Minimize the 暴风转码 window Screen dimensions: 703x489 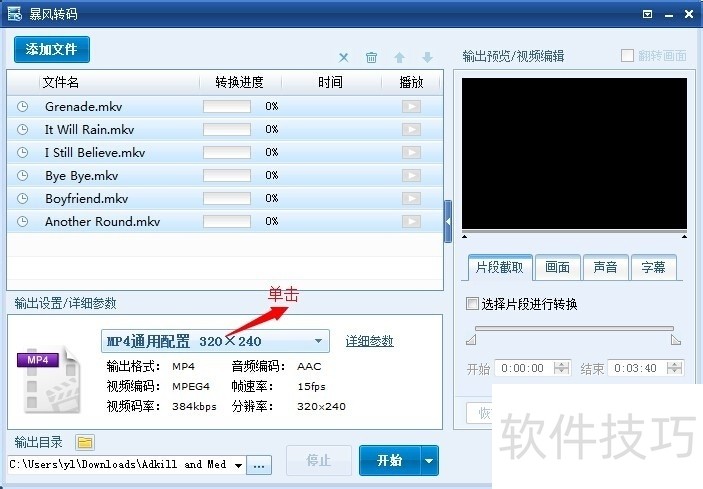tap(669, 15)
